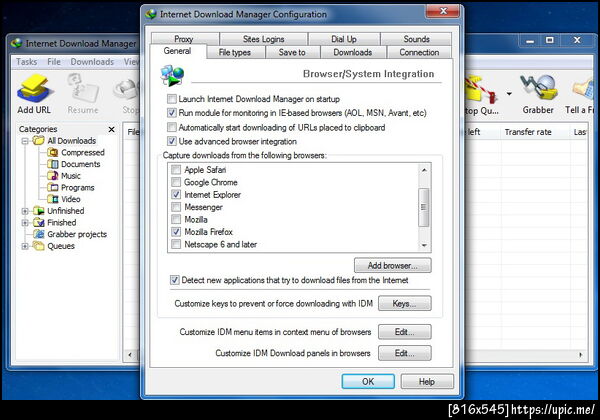Click the Keys... button
The width and height of the screenshot is (600, 420).
tap(405, 304)
